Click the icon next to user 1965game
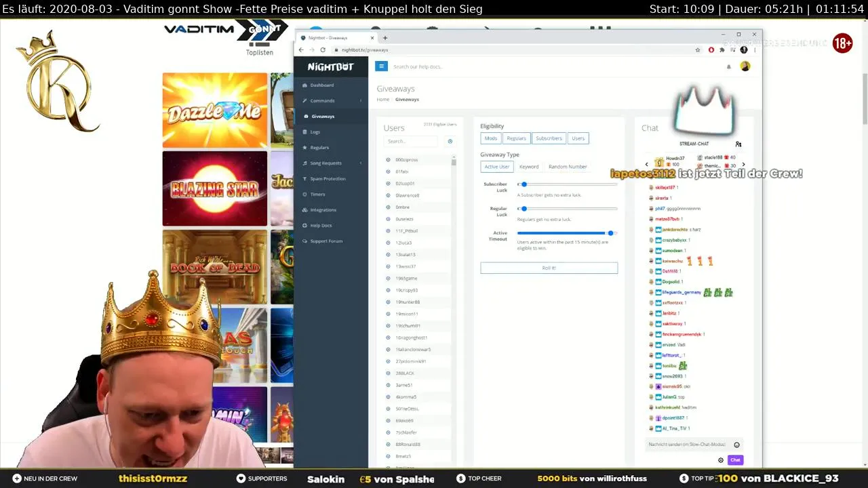Screen dimensions: 868x488 click(x=388, y=279)
